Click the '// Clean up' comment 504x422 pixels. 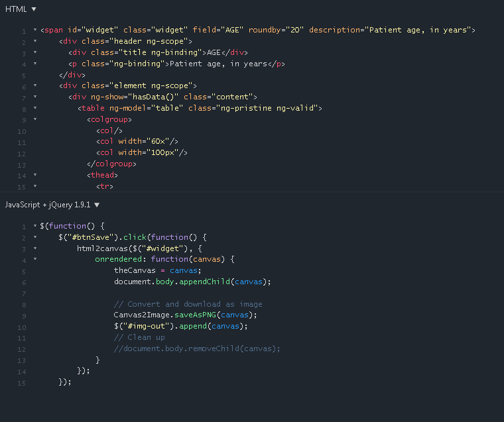point(139,338)
